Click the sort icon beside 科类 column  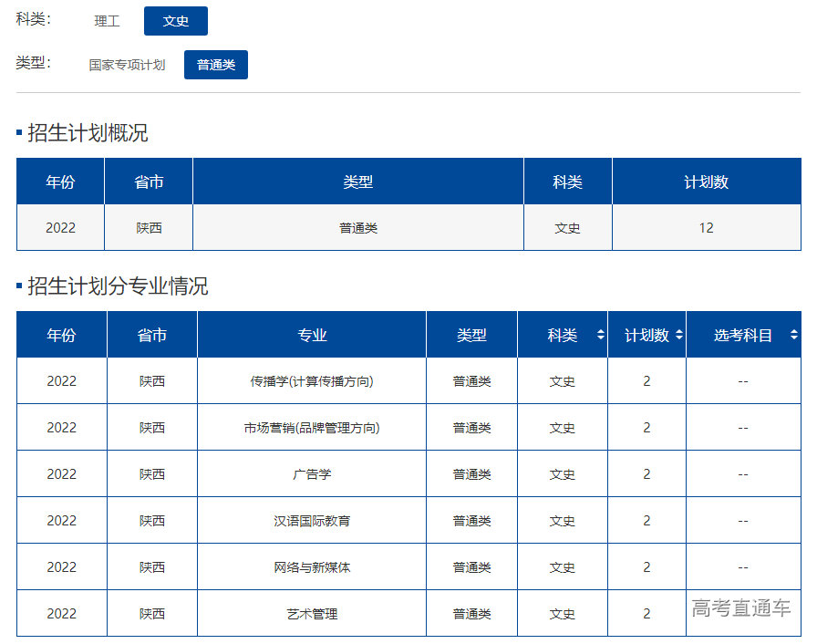[x=603, y=335]
